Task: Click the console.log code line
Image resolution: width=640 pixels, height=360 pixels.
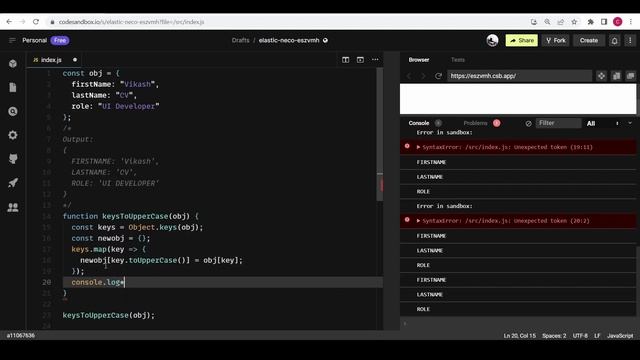Action: [222, 282]
